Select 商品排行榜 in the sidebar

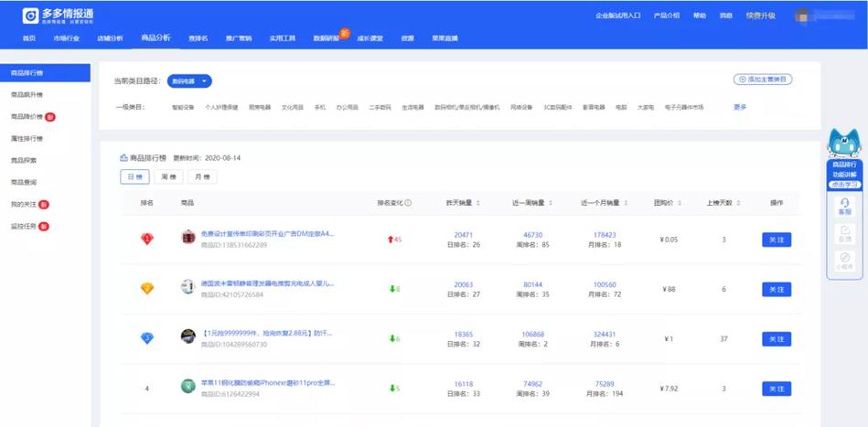[46, 73]
